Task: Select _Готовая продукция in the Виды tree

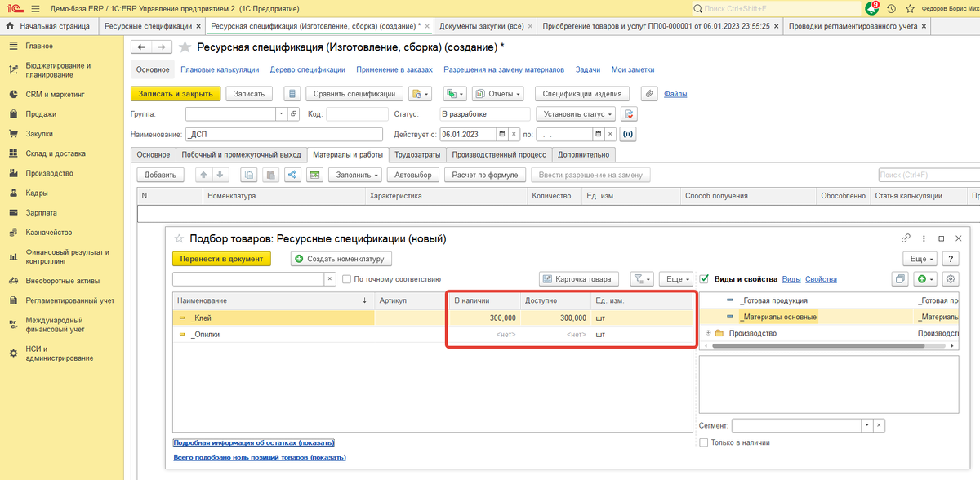Action: (773, 301)
